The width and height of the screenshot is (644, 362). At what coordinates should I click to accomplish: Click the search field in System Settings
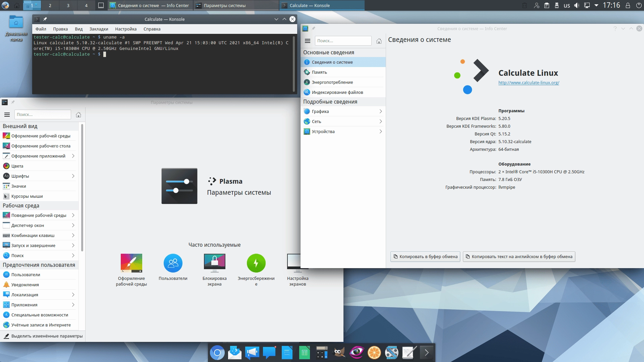click(43, 115)
